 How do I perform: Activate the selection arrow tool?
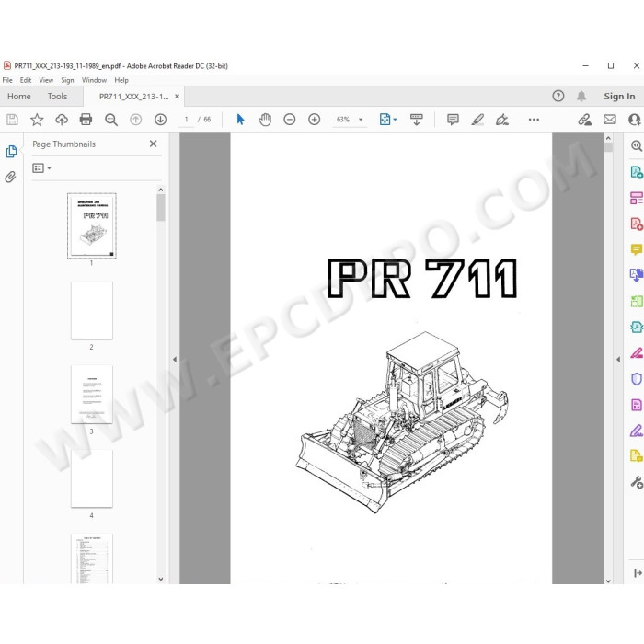[x=240, y=120]
